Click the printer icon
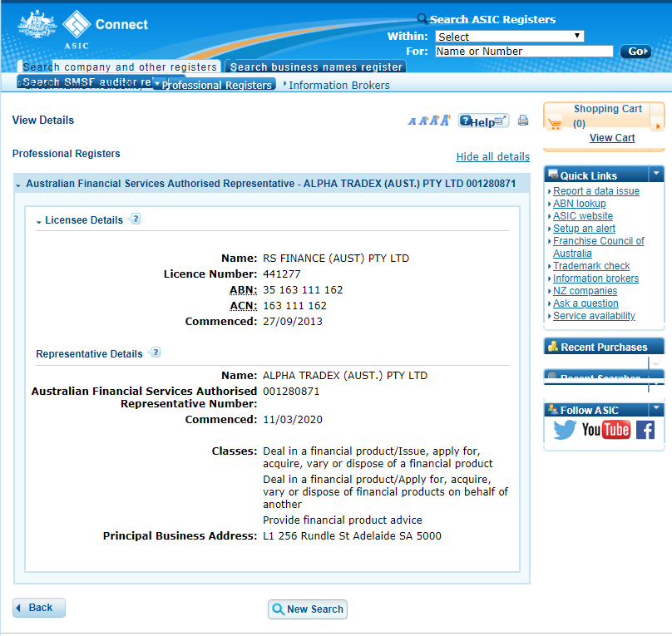The width and height of the screenshot is (672, 636). 523,121
